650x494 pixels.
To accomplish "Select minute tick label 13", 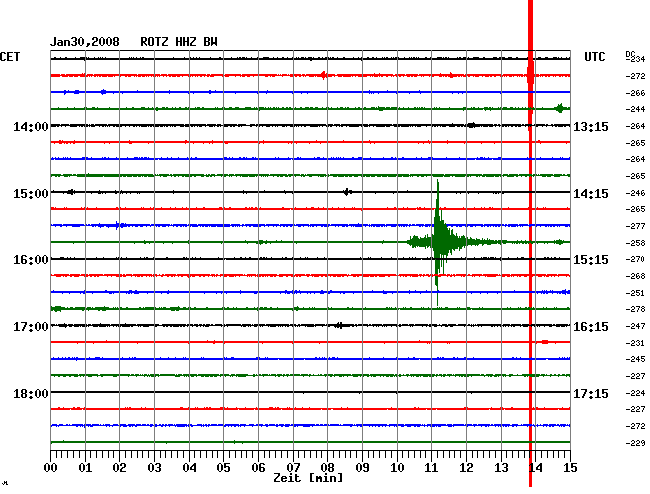I will [501, 468].
